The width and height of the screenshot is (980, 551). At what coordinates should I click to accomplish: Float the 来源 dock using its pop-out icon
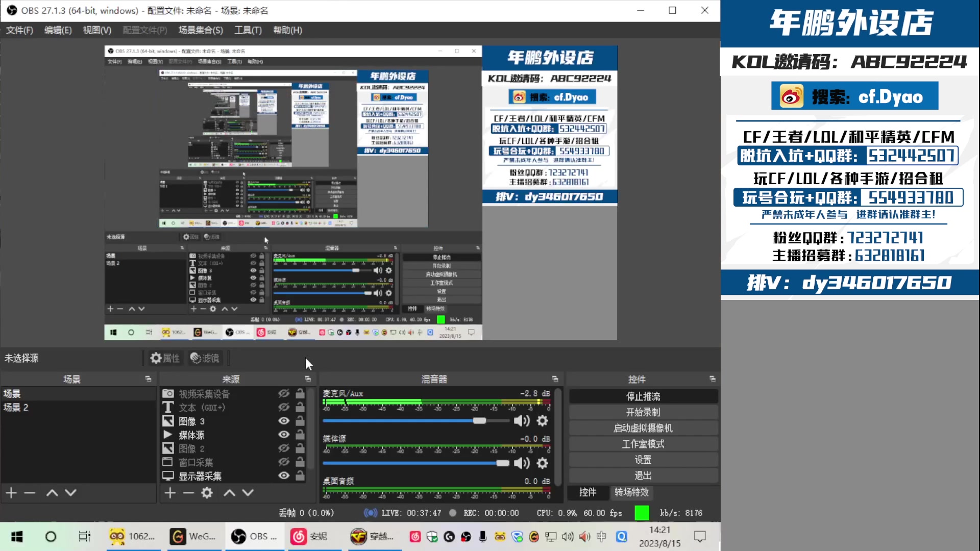[308, 379]
